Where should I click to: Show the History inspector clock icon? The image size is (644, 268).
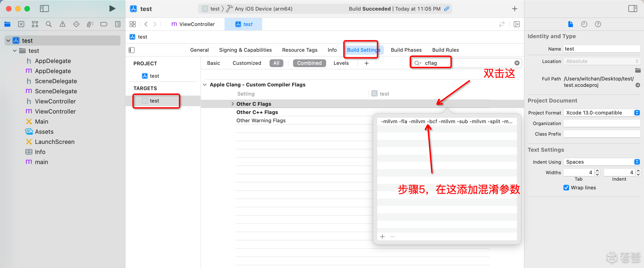[x=584, y=24]
